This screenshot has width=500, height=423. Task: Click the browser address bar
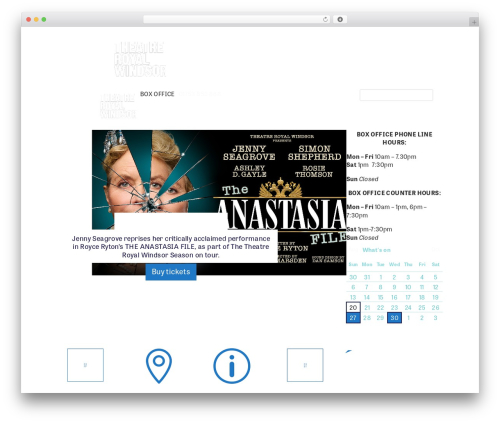237,20
